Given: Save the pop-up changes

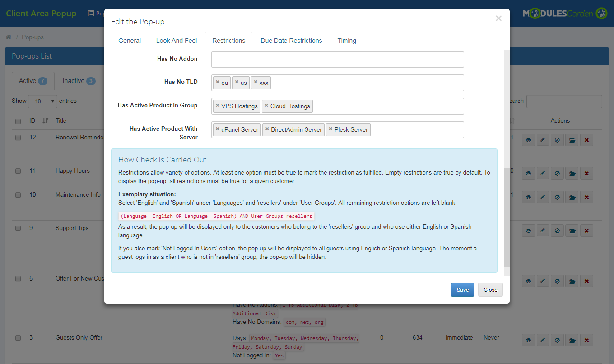Looking at the screenshot, I should (x=462, y=290).
